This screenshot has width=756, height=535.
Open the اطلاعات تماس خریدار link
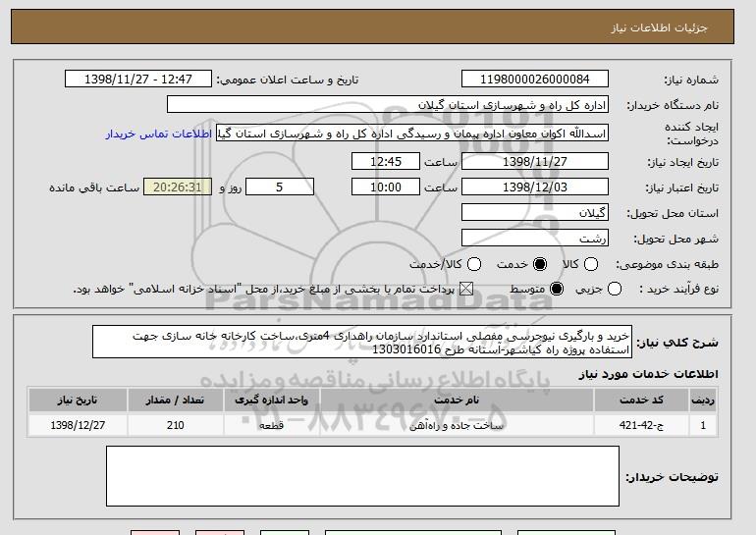pyautogui.click(x=159, y=134)
